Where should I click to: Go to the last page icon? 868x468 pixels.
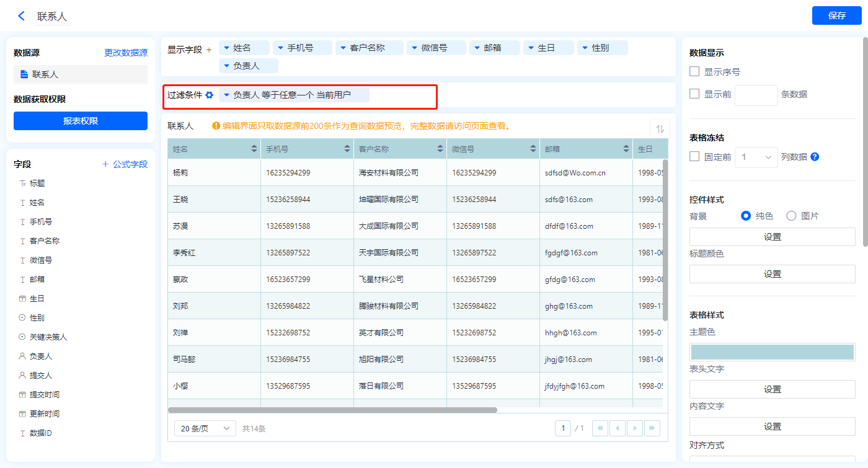pos(652,428)
